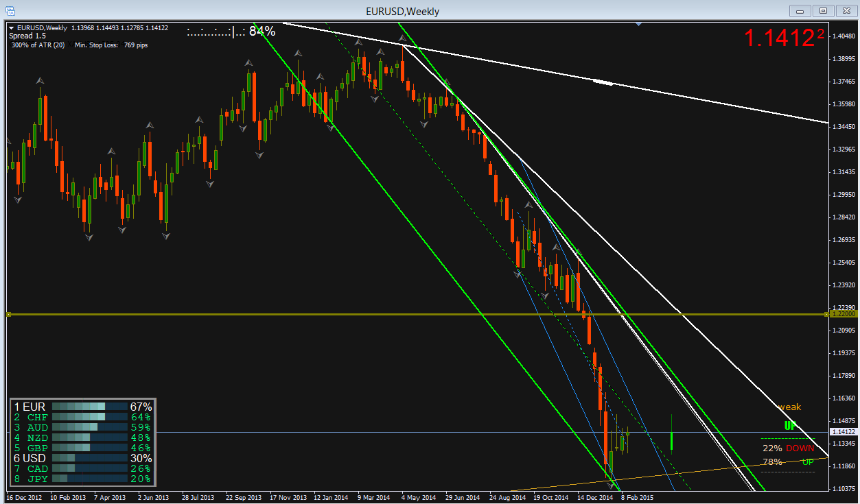Click the green 'UP' signal label
This screenshot has width=860, height=504.
tap(789, 426)
